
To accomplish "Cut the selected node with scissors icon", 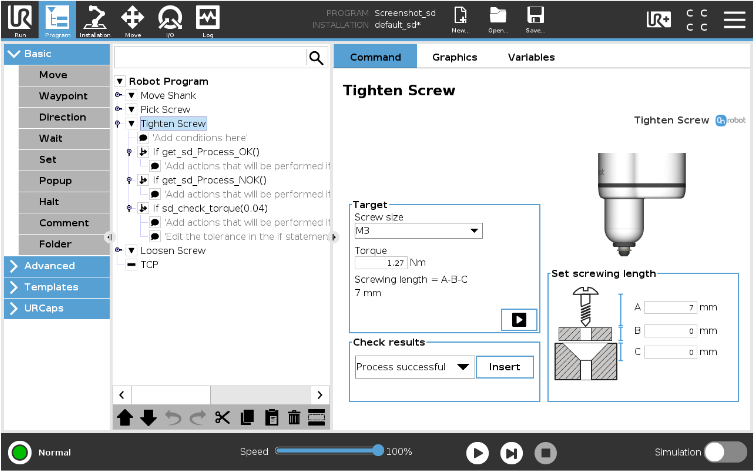I will 222,418.
